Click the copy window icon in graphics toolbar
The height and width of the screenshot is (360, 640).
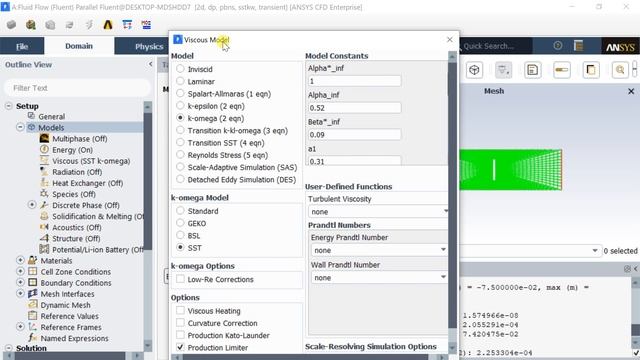point(591,70)
